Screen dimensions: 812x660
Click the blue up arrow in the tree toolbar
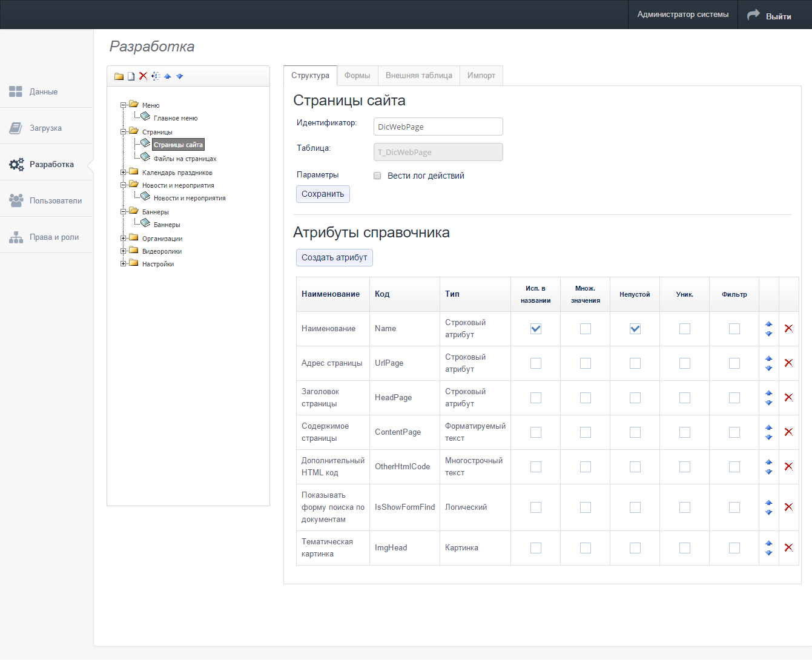(168, 76)
